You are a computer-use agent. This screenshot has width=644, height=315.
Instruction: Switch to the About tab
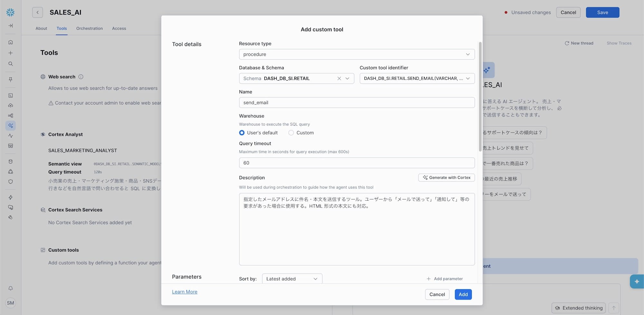(x=41, y=28)
